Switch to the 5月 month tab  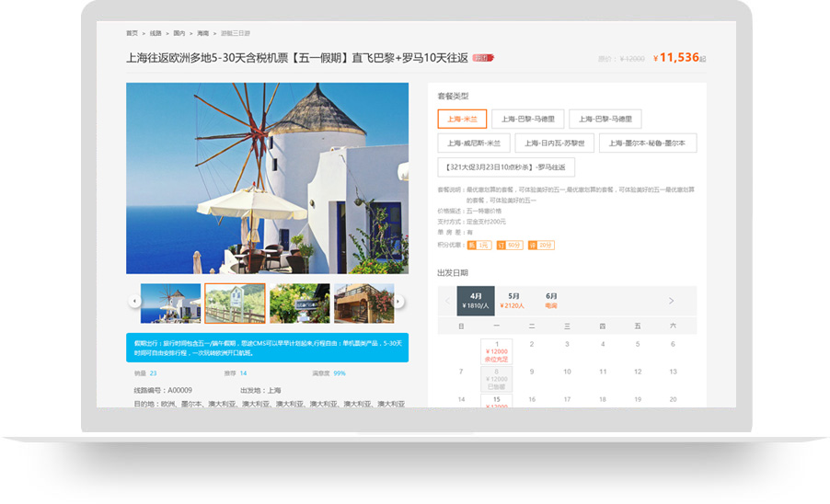coord(513,301)
